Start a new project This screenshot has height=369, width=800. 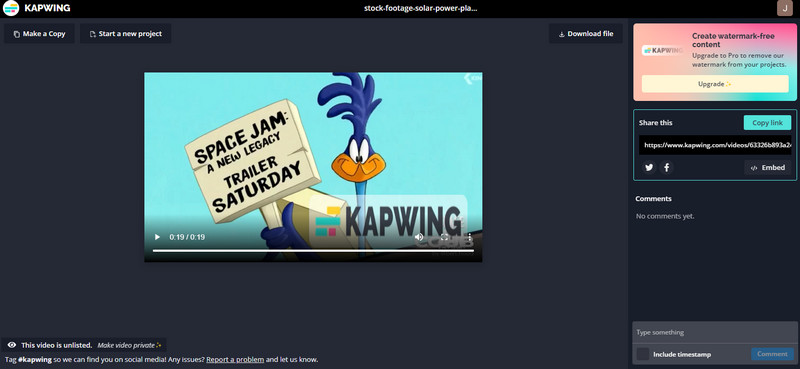point(126,34)
